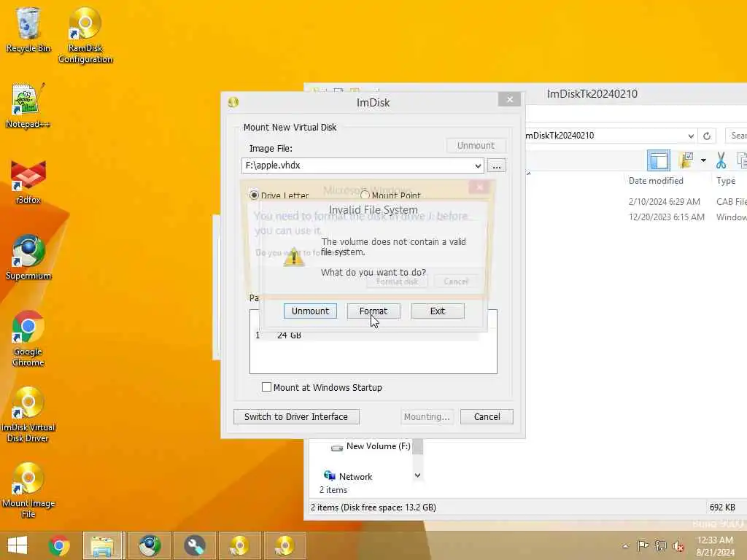Click the Explorer search box

(x=736, y=136)
